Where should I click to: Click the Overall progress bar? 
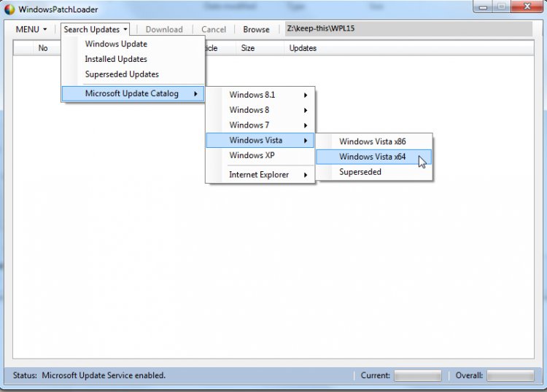click(x=510, y=376)
